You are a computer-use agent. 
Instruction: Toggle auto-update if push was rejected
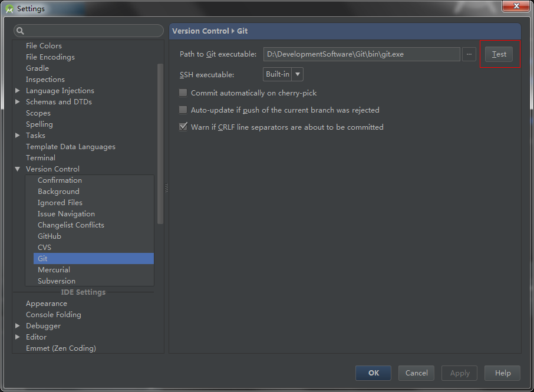point(183,110)
